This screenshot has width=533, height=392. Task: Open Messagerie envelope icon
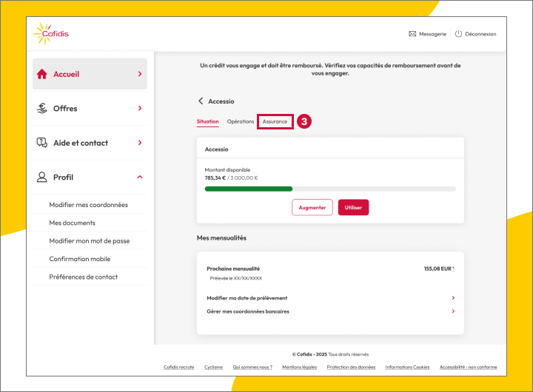tap(412, 34)
